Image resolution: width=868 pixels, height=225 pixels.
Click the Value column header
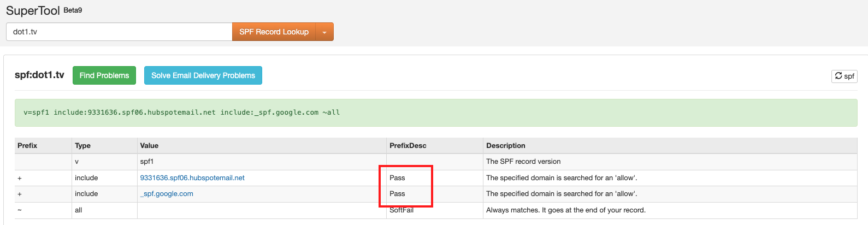(149, 146)
